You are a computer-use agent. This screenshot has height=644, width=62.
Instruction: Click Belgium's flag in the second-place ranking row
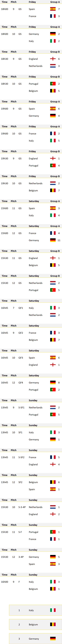[53, 625]
